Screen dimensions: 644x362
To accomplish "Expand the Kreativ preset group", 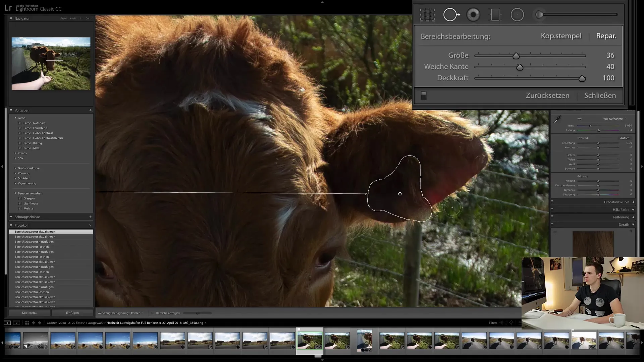I will pos(15,153).
